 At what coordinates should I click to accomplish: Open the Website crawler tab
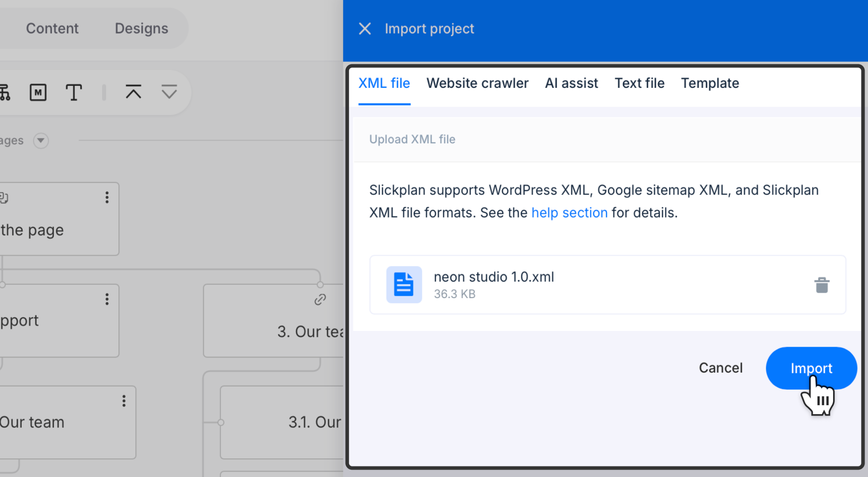point(477,83)
